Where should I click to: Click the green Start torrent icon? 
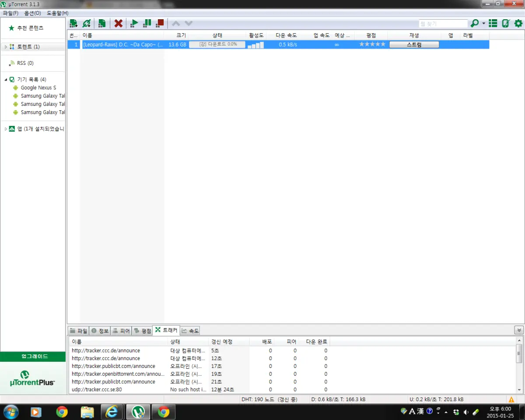[134, 23]
